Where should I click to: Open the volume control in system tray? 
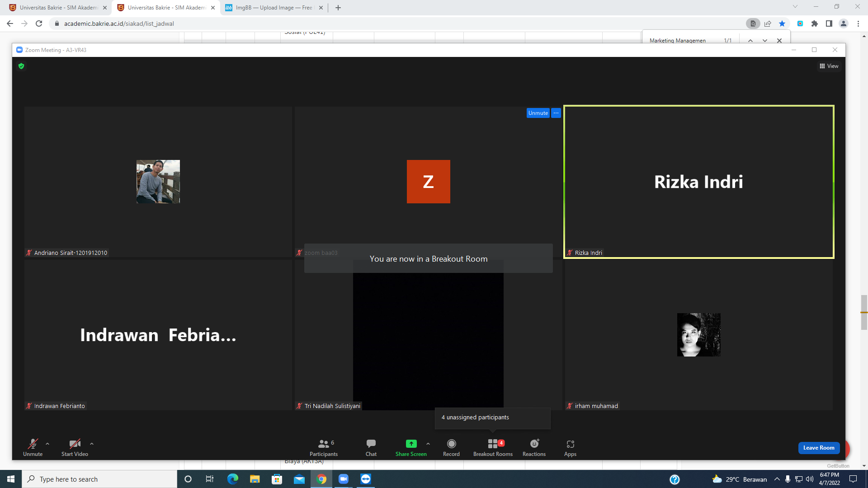click(810, 479)
